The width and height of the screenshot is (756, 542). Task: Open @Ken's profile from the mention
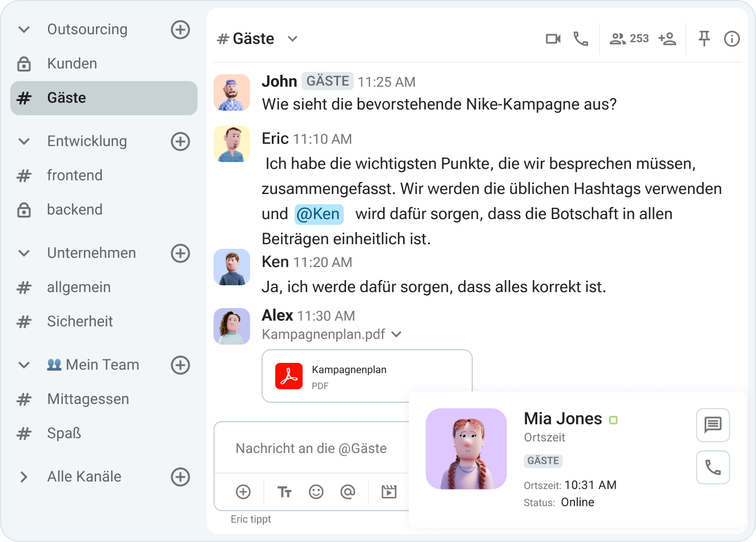point(319,213)
